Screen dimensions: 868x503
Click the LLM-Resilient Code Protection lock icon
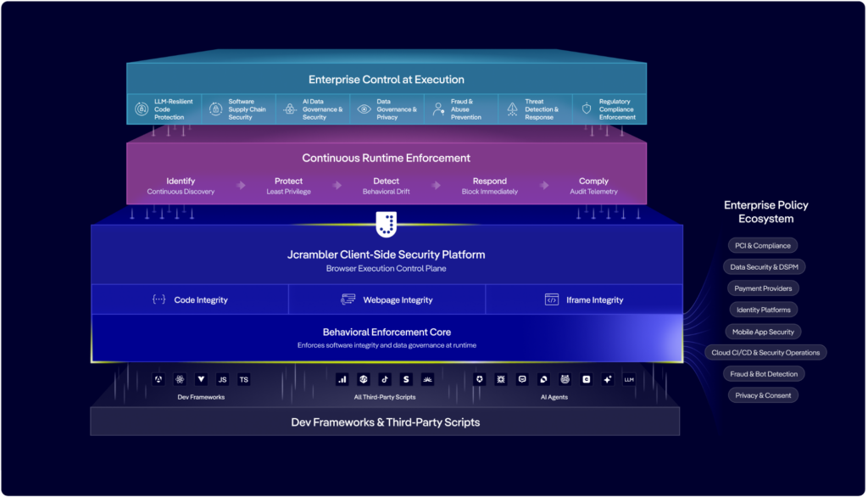coord(142,109)
